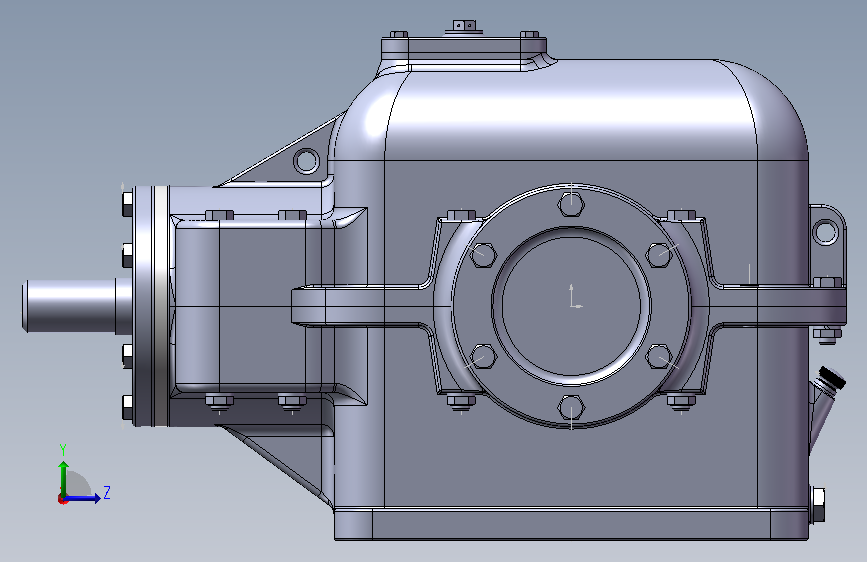867x562 pixels.
Task: Select the curved upper housing dome surface
Action: (570, 111)
